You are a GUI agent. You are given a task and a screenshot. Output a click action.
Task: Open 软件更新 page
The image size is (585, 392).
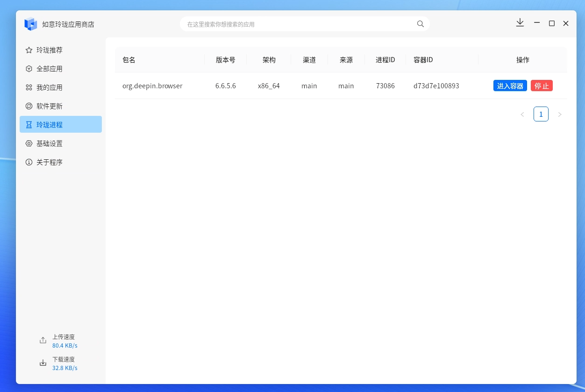(x=61, y=106)
